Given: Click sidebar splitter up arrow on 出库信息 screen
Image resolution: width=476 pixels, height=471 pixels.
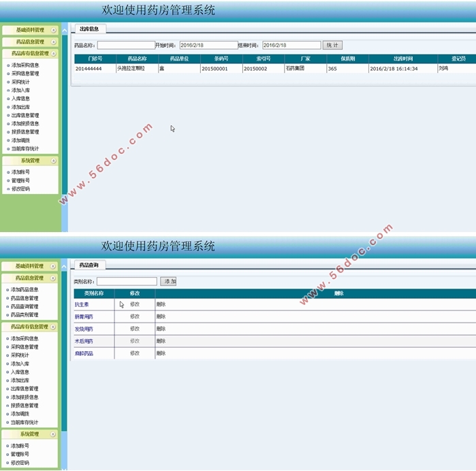Looking at the screenshot, I should 65,31.
